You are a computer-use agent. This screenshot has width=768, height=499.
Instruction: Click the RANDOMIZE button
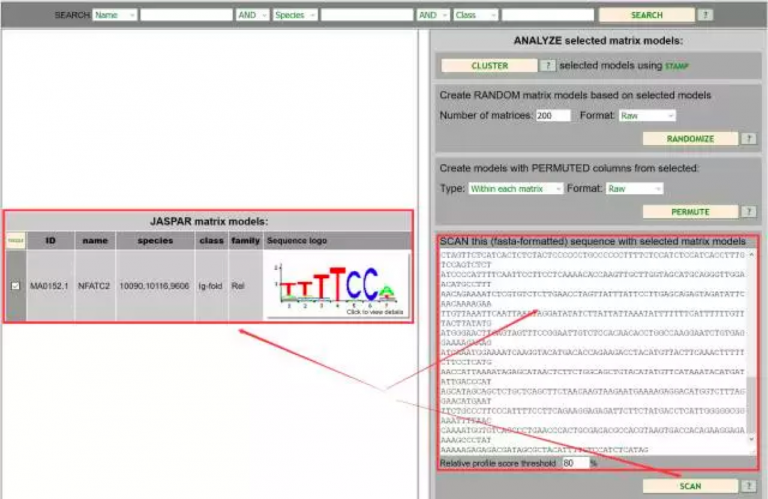click(690, 139)
